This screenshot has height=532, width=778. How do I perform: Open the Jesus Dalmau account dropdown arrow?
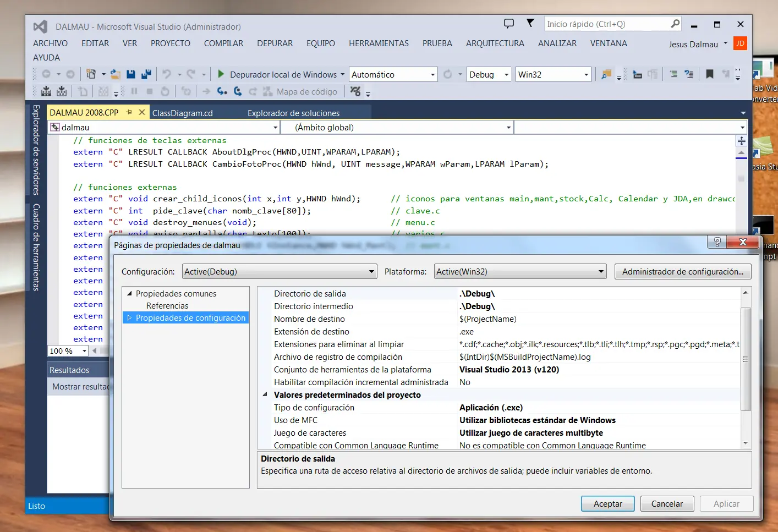[x=725, y=43]
